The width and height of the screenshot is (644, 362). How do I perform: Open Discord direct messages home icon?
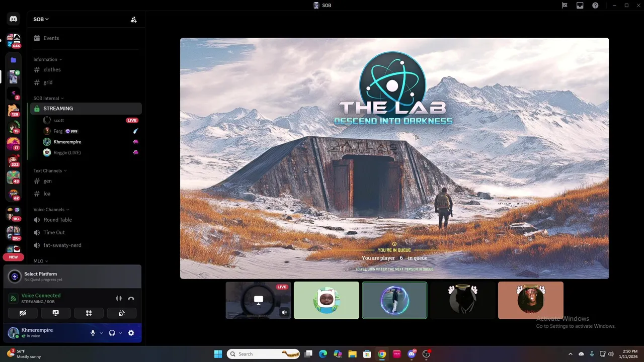[14, 19]
